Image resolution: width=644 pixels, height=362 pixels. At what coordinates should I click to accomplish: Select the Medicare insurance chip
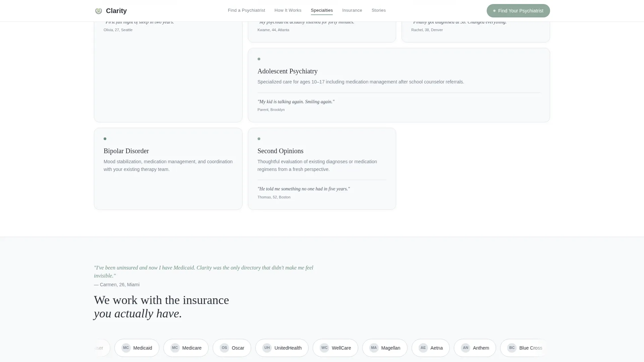(x=186, y=348)
